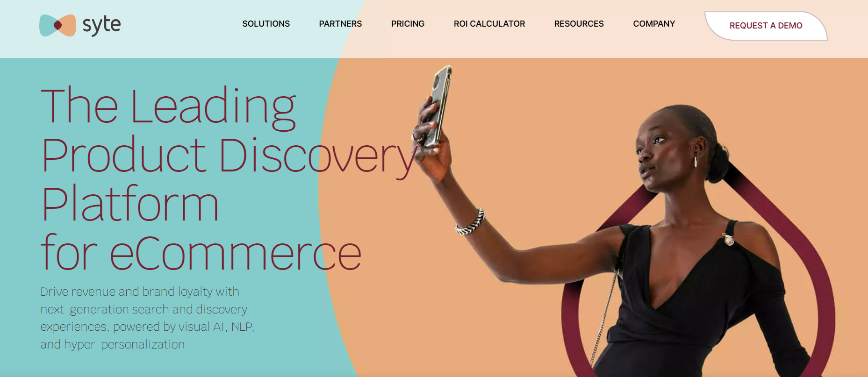Screen dimensions: 868x377
Task: Click the syte wordmark text
Action: pyautogui.click(x=101, y=25)
